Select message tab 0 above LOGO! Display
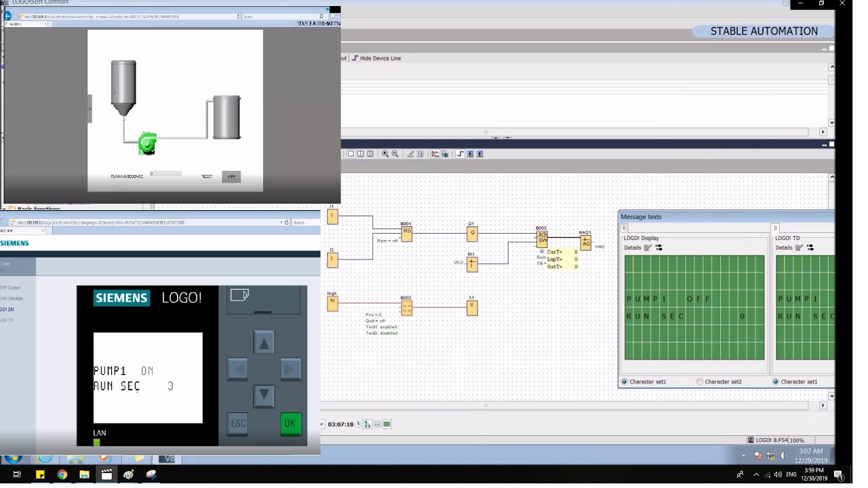The width and height of the screenshot is (868, 488). pyautogui.click(x=624, y=229)
